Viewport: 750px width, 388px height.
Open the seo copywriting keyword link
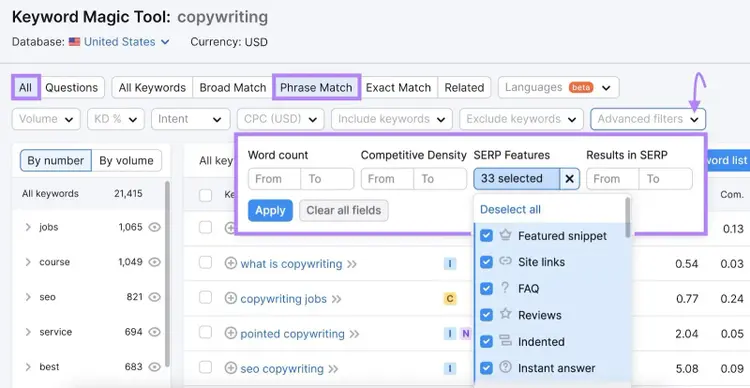click(x=282, y=369)
